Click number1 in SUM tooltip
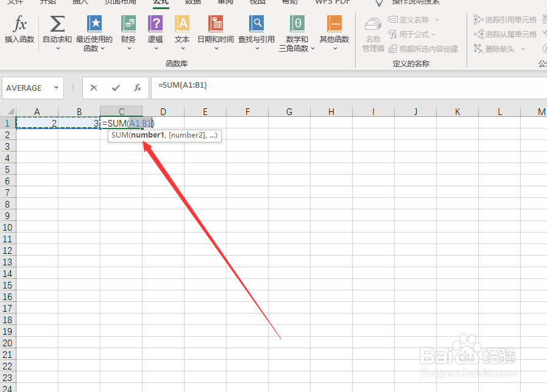This screenshot has height=392, width=547. click(x=147, y=135)
